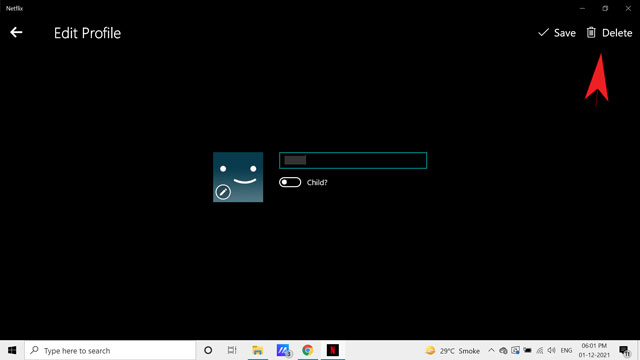Save the profile changes
This screenshot has height=360, width=640.
(x=557, y=33)
